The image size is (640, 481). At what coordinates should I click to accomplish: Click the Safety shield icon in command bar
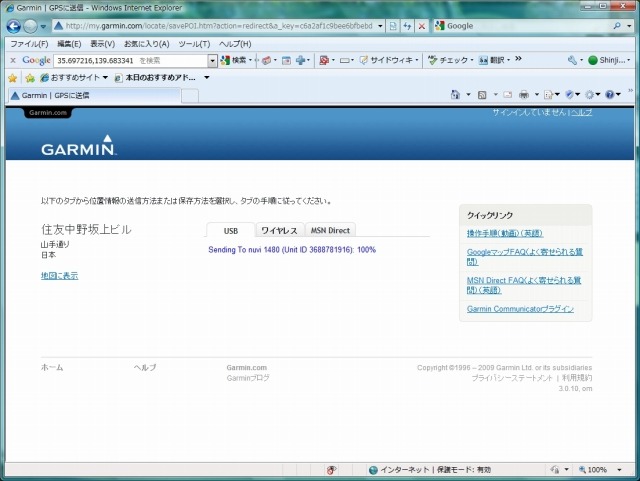point(570,95)
